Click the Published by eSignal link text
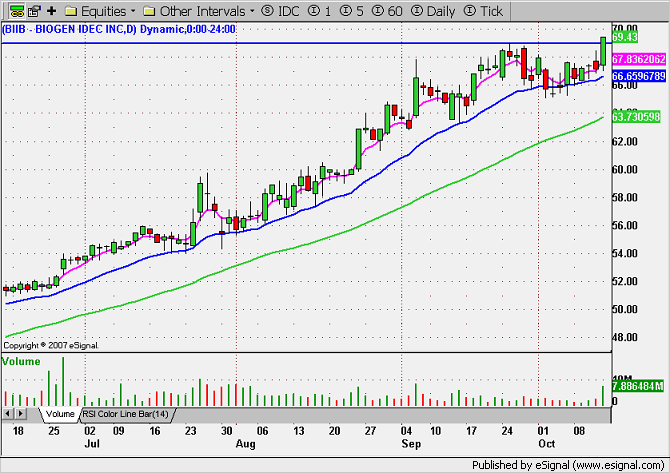 pos(568,465)
